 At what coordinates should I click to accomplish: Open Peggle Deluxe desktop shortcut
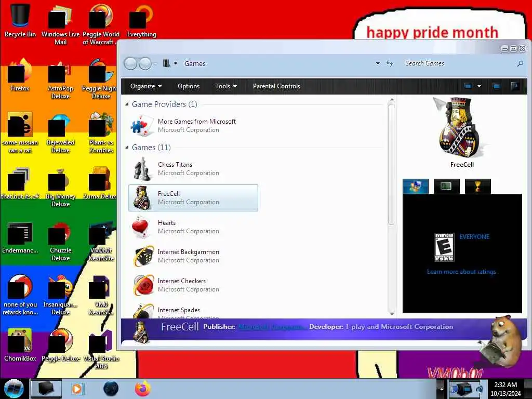60,345
